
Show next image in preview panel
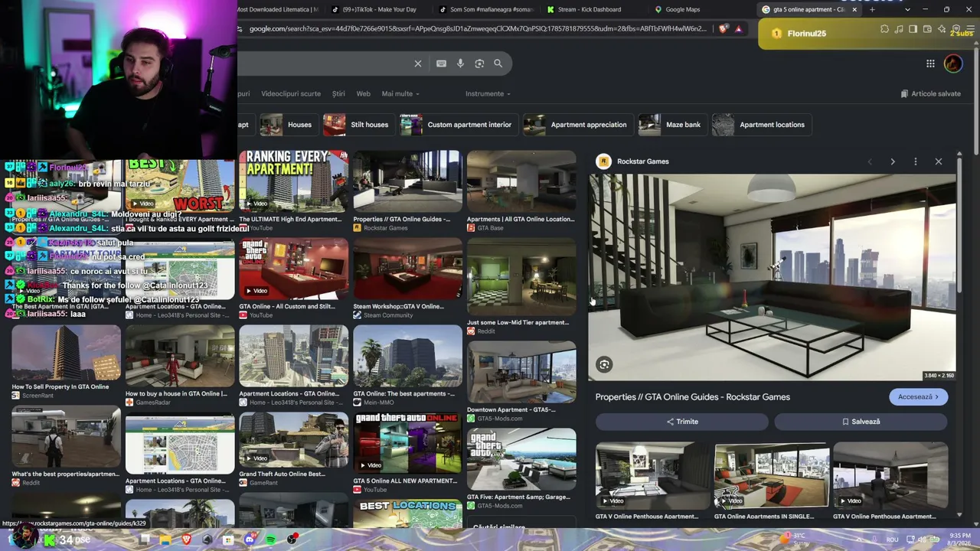coord(893,161)
